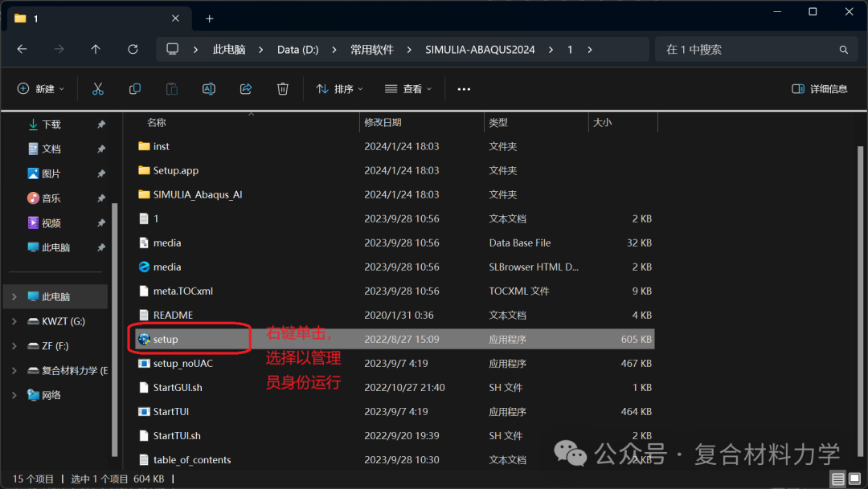Unpin 下载 using its pin icon
The image size is (868, 489).
coord(100,124)
